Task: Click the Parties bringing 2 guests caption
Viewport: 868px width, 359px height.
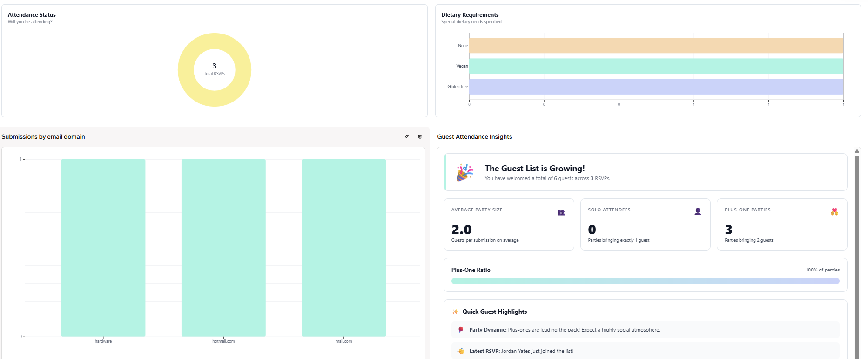Action: [749, 240]
